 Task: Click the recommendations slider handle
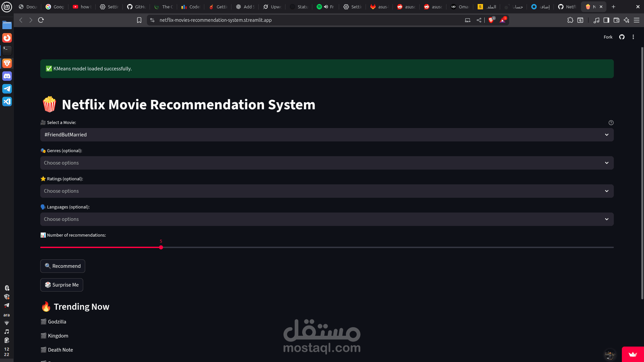(x=161, y=247)
